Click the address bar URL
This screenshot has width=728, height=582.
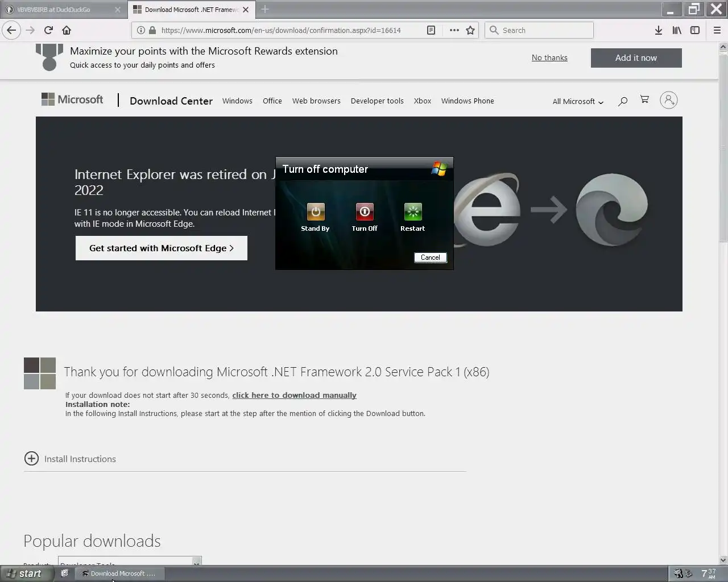click(x=281, y=30)
